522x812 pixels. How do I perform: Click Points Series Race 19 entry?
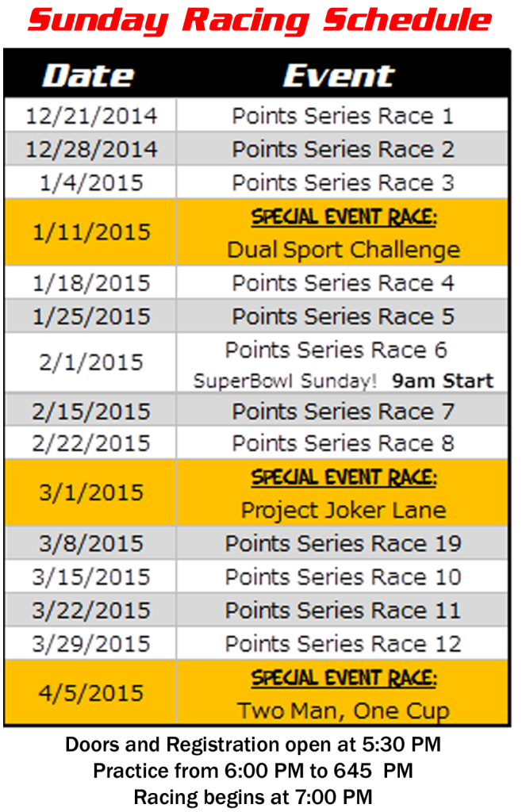(343, 543)
